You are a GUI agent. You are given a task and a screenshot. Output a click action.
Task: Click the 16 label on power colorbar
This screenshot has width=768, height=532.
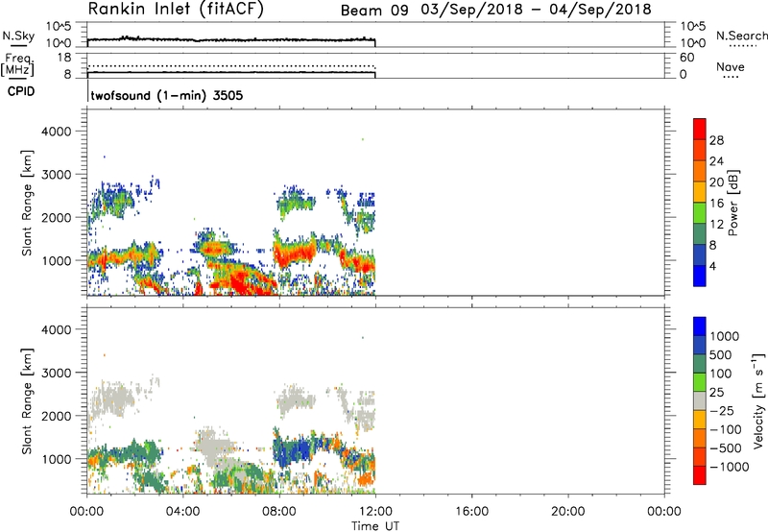click(716, 204)
